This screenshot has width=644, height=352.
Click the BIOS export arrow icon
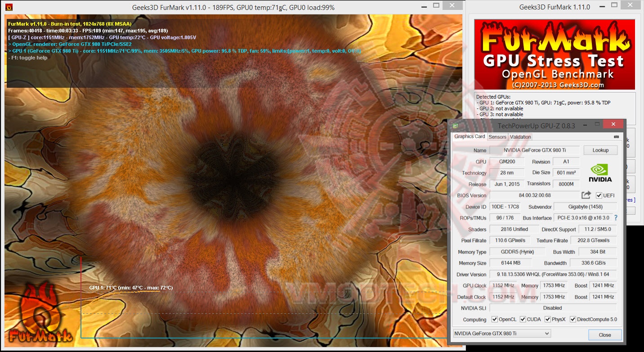586,195
